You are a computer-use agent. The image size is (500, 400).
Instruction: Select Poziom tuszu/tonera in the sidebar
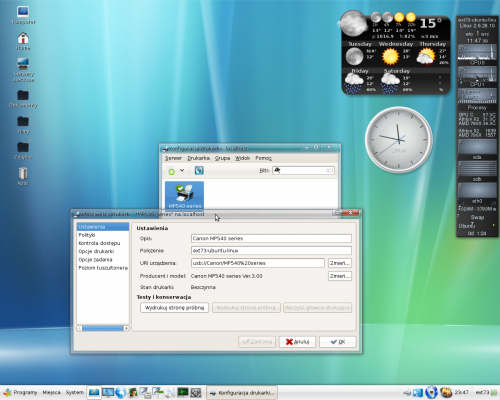103,268
